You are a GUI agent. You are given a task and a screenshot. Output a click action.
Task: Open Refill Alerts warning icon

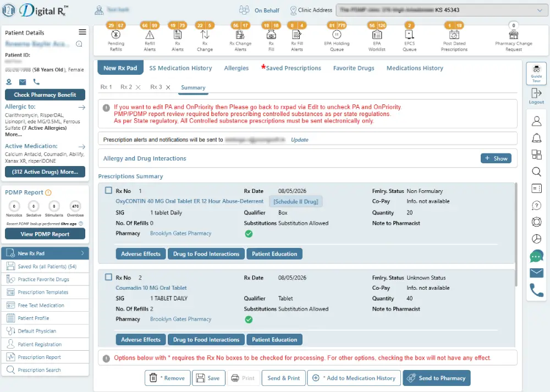(150, 34)
